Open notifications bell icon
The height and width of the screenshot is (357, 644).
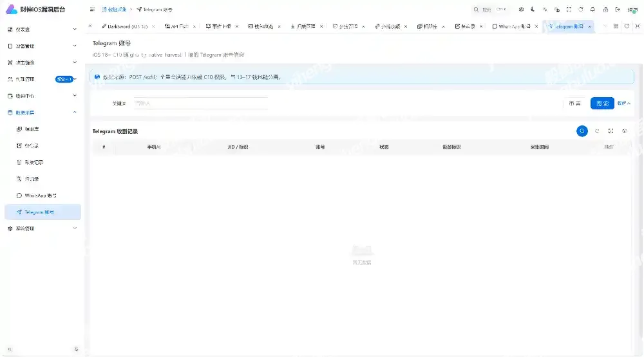click(592, 10)
